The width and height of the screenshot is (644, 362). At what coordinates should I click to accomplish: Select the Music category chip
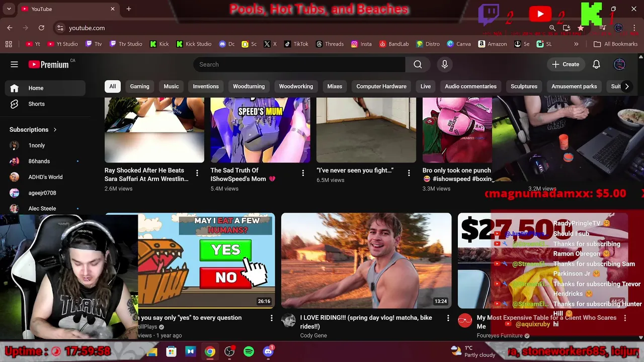tap(171, 86)
